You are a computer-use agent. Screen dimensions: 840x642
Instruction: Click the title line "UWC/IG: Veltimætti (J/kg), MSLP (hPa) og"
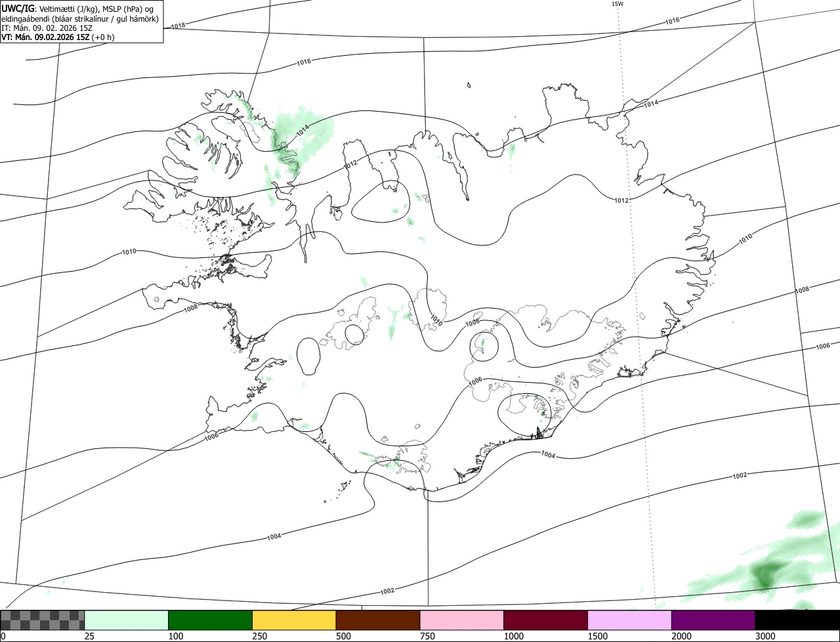(x=78, y=8)
